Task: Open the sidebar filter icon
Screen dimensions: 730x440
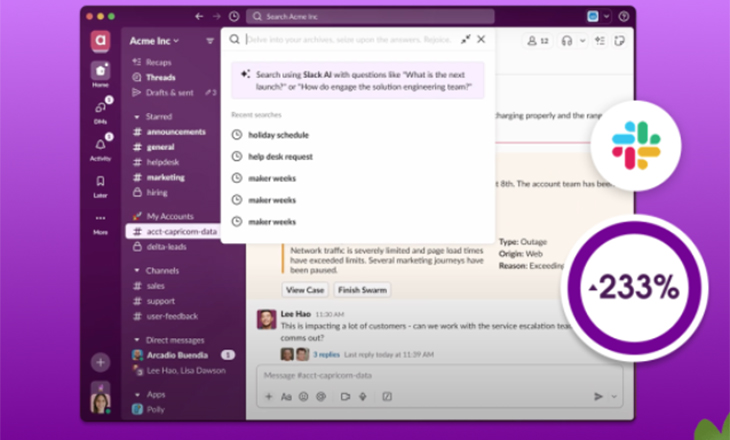Action: pos(210,41)
